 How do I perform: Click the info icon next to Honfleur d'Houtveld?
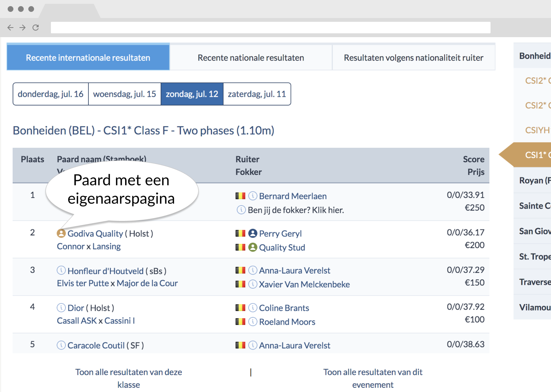[61, 271]
